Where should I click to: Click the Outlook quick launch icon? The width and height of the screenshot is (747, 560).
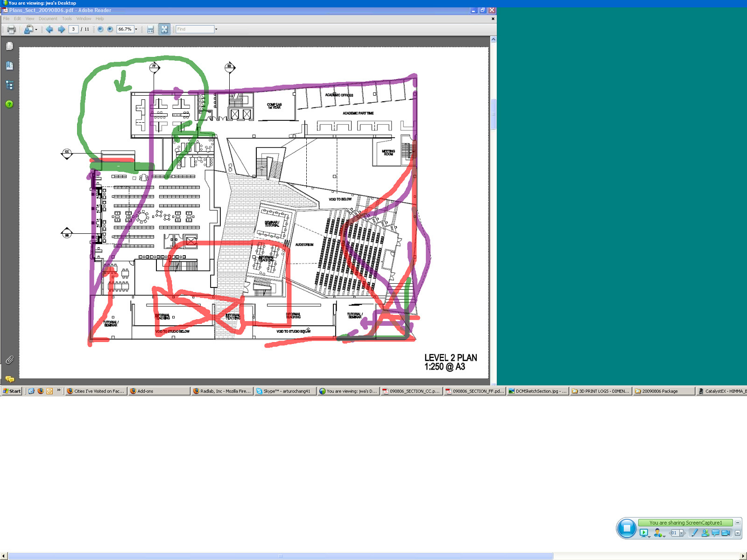(49, 391)
